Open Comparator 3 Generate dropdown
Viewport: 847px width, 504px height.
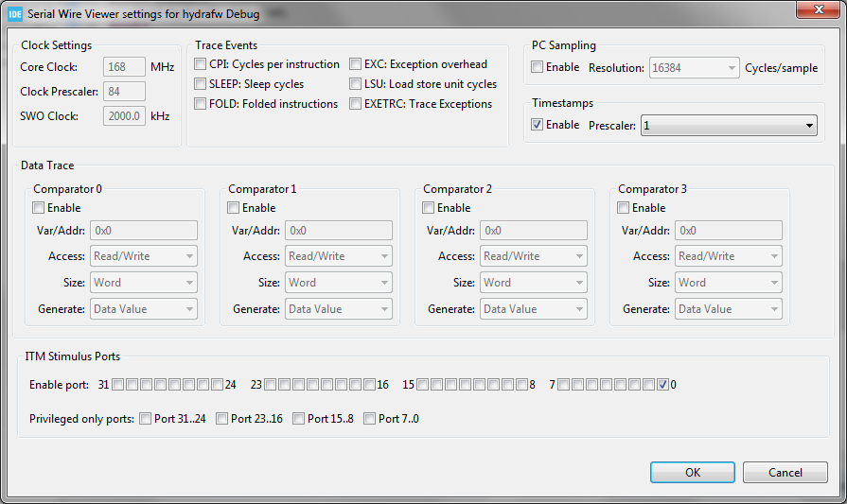coord(729,309)
